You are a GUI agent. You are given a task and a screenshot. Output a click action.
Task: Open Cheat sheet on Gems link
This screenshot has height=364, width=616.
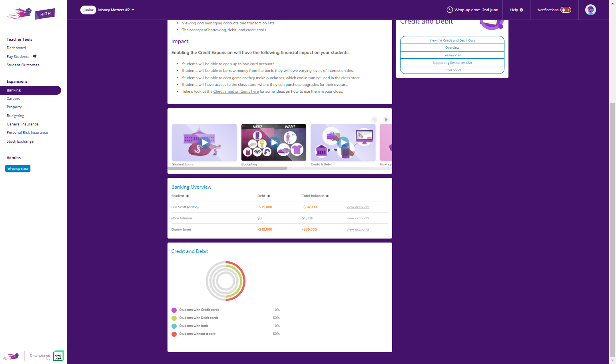point(236,91)
